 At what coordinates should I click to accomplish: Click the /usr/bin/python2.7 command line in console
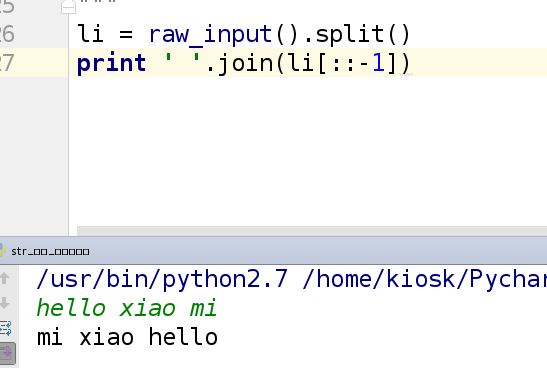292,279
